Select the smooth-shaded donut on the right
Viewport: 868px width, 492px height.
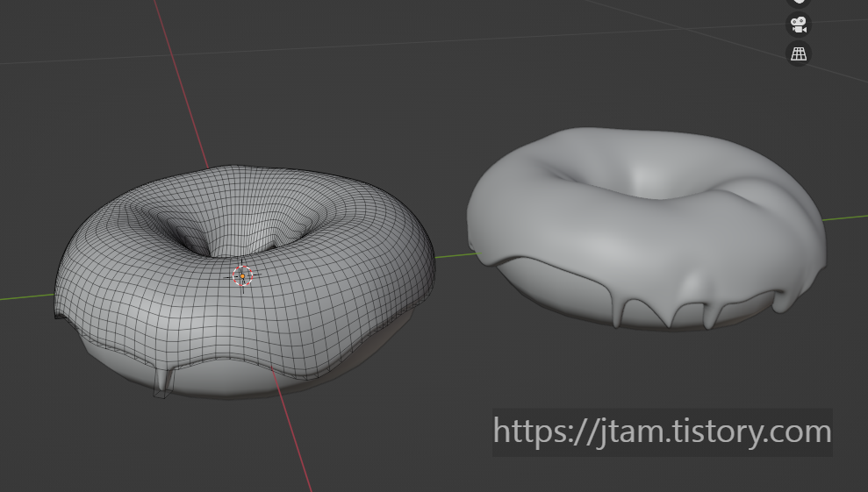coord(647,228)
